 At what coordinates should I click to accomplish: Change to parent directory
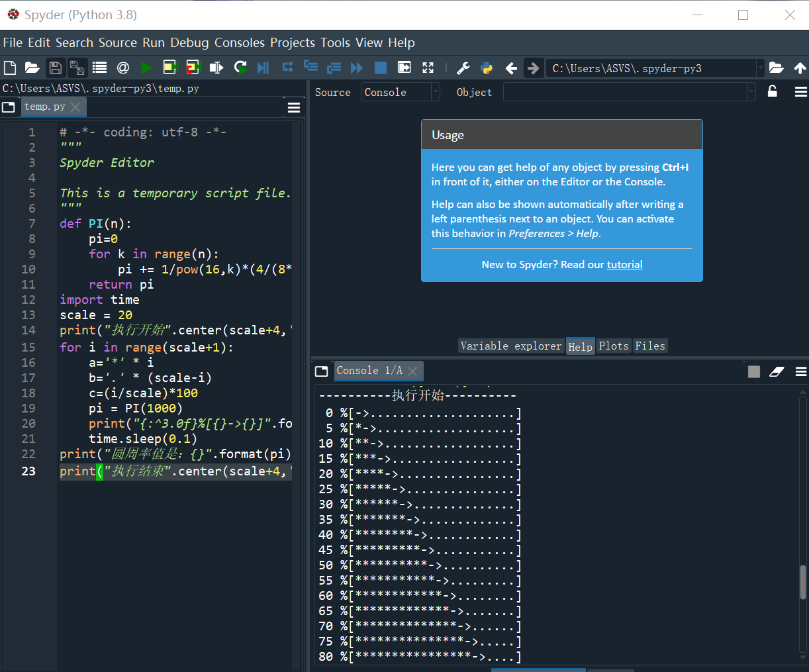pos(800,68)
